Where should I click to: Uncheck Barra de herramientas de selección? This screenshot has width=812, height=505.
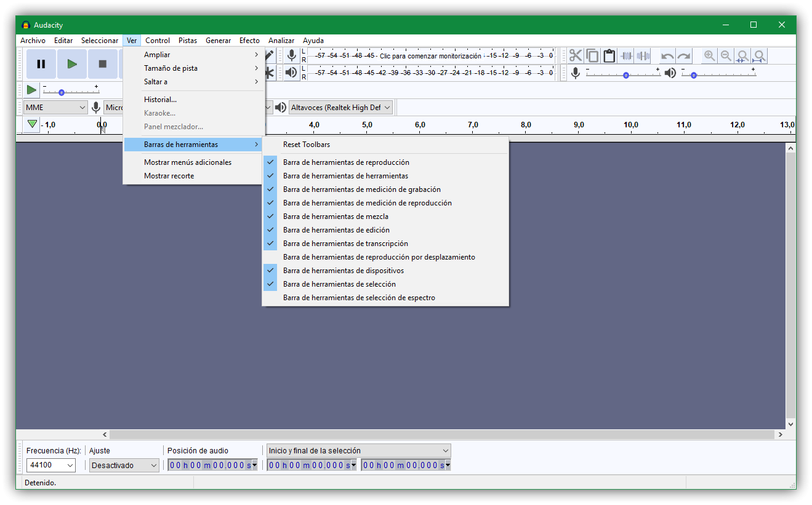click(385, 284)
